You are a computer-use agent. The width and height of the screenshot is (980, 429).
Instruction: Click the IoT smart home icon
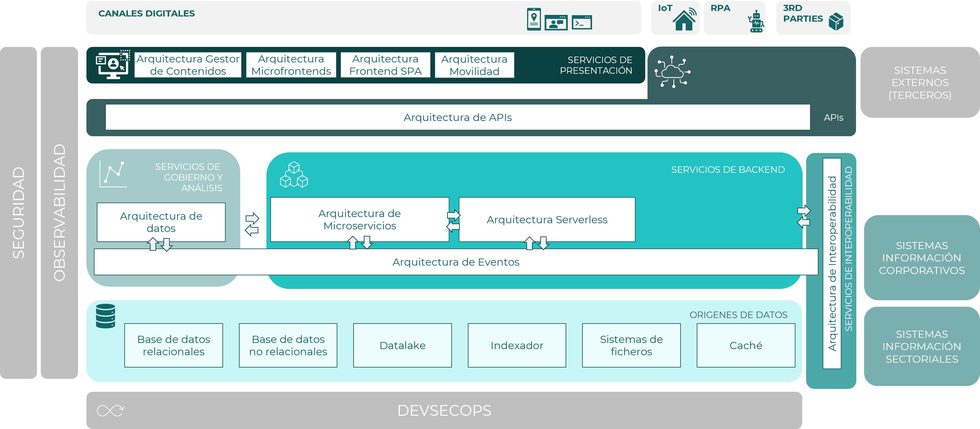pos(684,19)
